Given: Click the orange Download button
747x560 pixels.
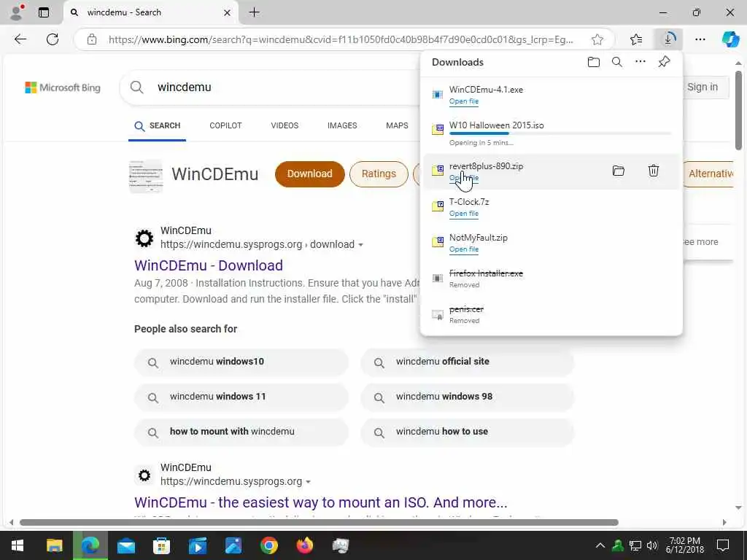Looking at the screenshot, I should 309,174.
